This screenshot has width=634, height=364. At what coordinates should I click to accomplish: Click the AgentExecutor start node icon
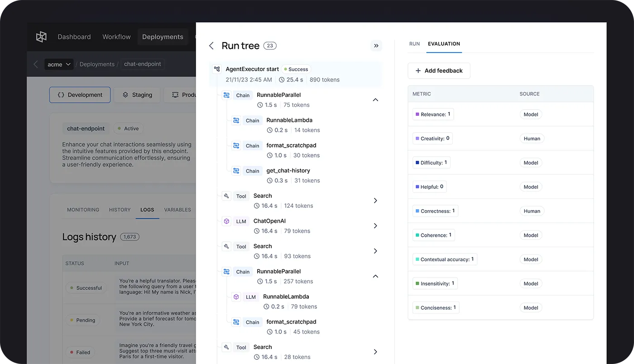tap(217, 69)
